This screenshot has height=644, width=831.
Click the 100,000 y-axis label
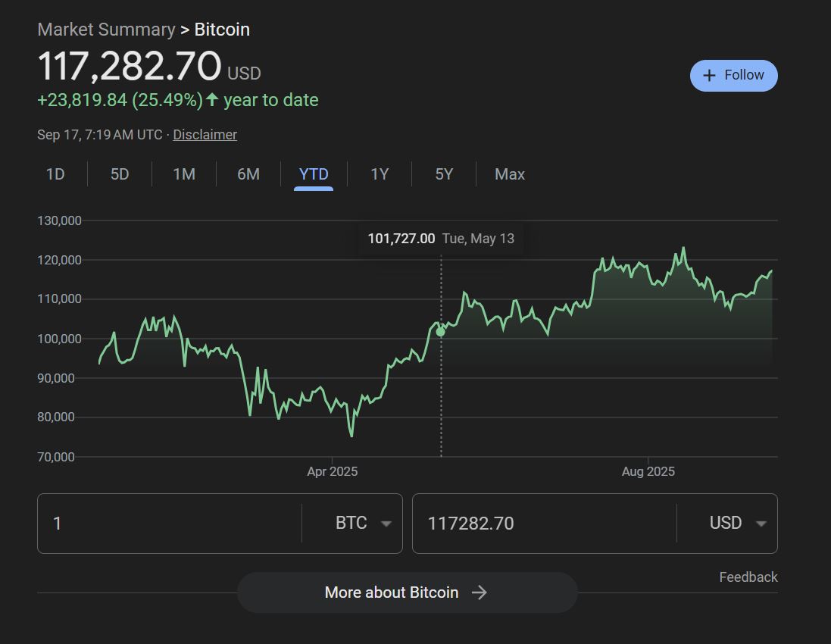point(59,339)
